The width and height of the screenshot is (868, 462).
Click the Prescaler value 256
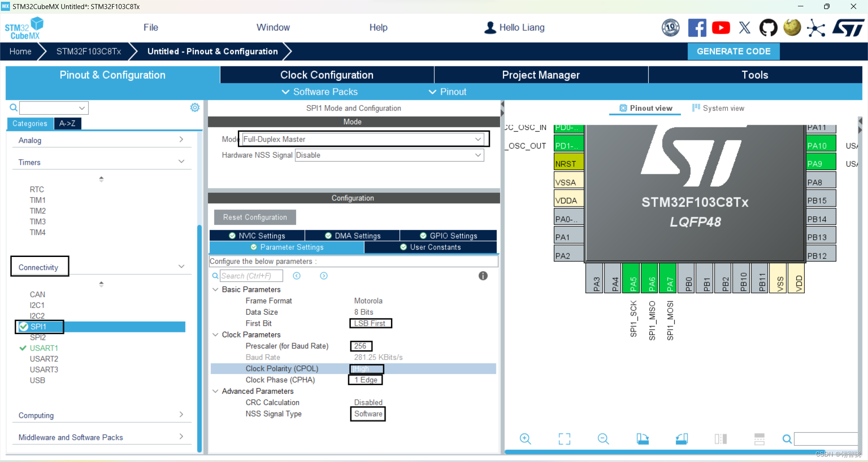coord(361,346)
